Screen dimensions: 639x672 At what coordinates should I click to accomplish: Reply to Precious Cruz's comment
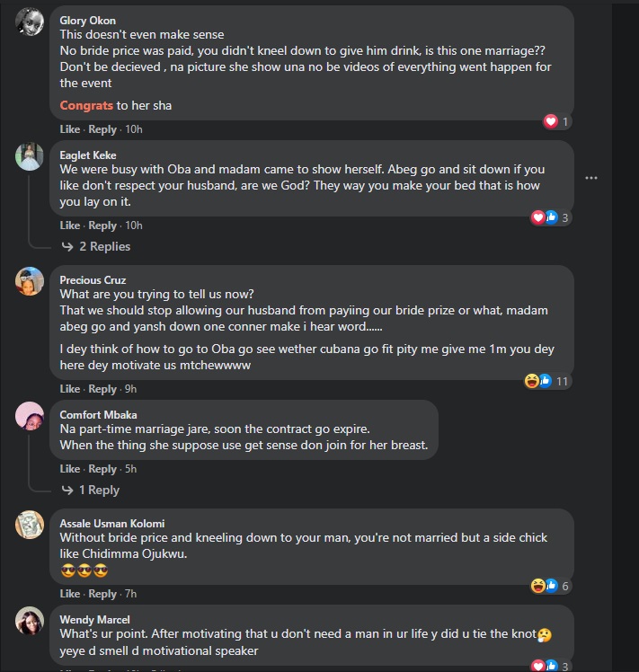coord(102,389)
